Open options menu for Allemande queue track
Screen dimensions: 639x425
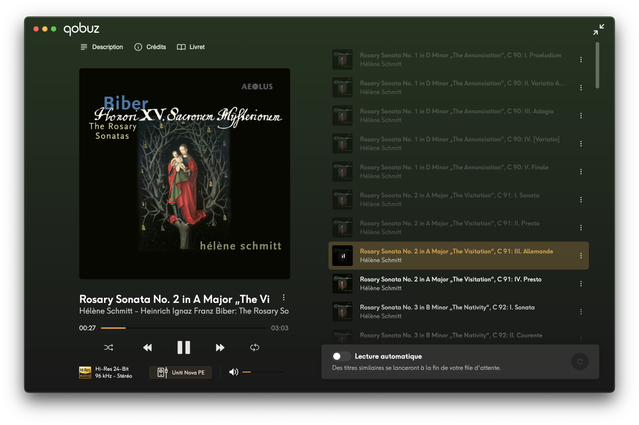coord(580,255)
